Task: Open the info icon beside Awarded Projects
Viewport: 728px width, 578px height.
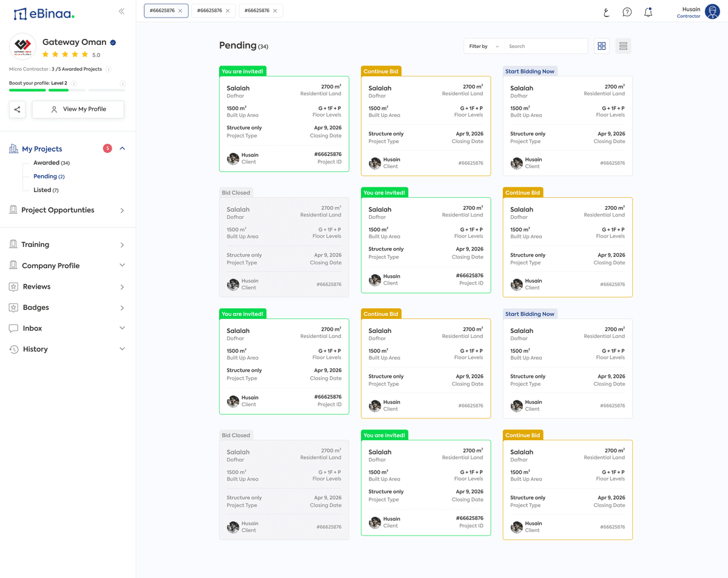Action: (x=108, y=69)
